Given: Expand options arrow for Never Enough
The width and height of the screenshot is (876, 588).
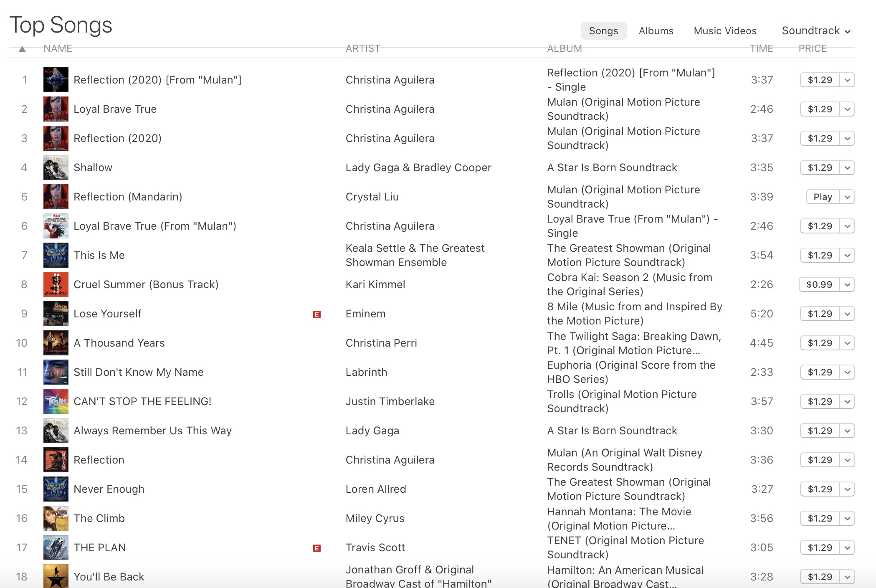Looking at the screenshot, I should pos(847,489).
